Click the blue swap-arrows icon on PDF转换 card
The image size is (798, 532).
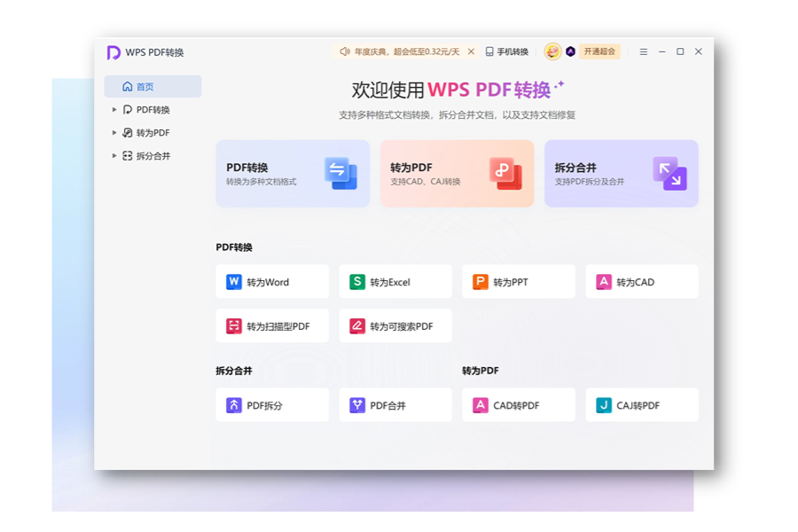340,173
